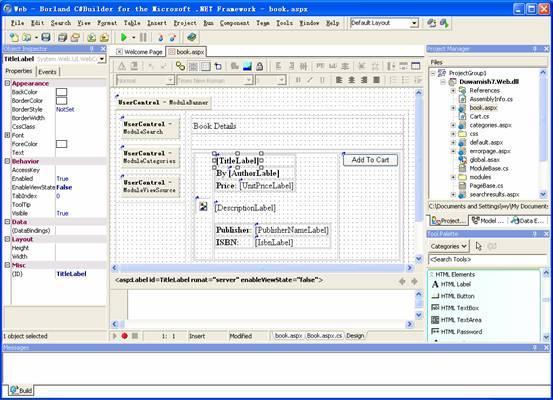Collapse the Appearance property group

(x=7, y=83)
